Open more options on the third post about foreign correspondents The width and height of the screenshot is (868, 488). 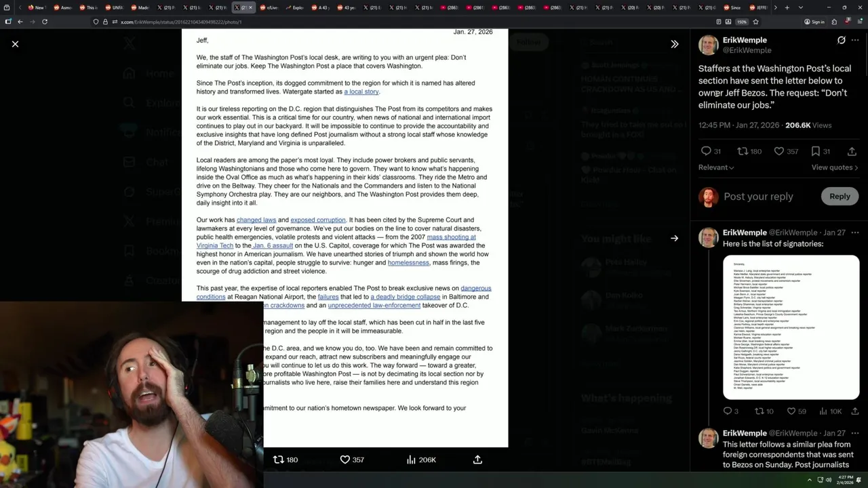coord(855,433)
